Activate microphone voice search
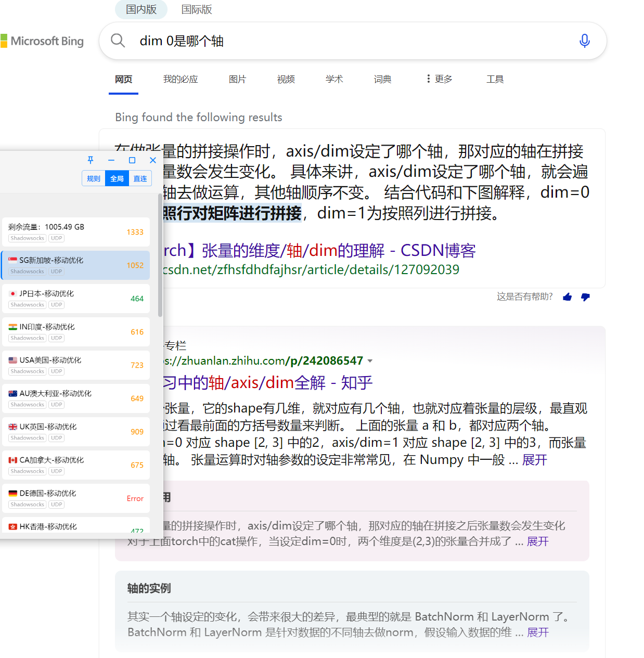Screen dimensions: 644x658 coord(585,41)
